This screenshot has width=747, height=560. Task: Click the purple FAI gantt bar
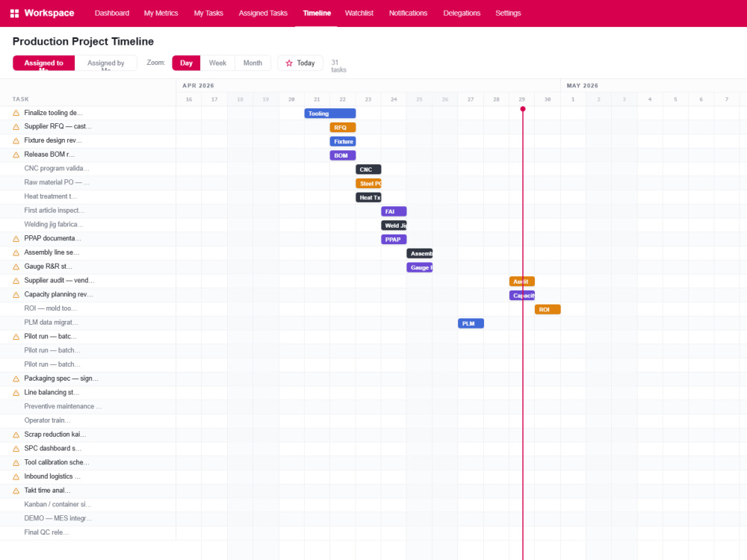point(394,211)
